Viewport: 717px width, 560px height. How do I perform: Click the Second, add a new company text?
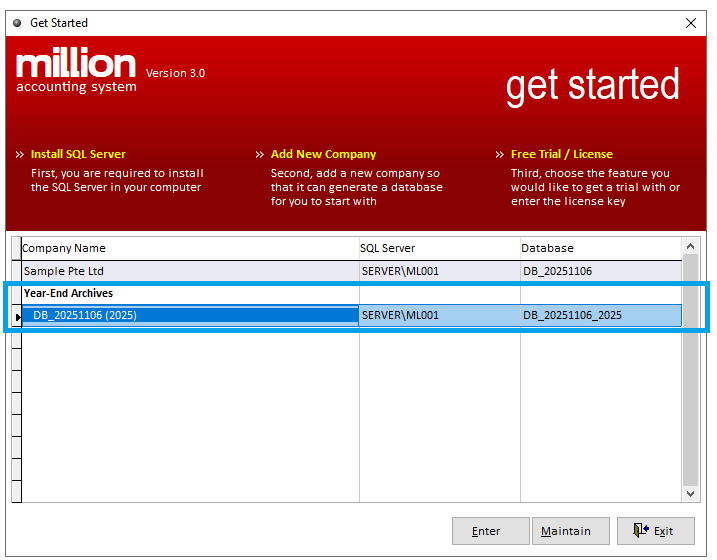[357, 187]
